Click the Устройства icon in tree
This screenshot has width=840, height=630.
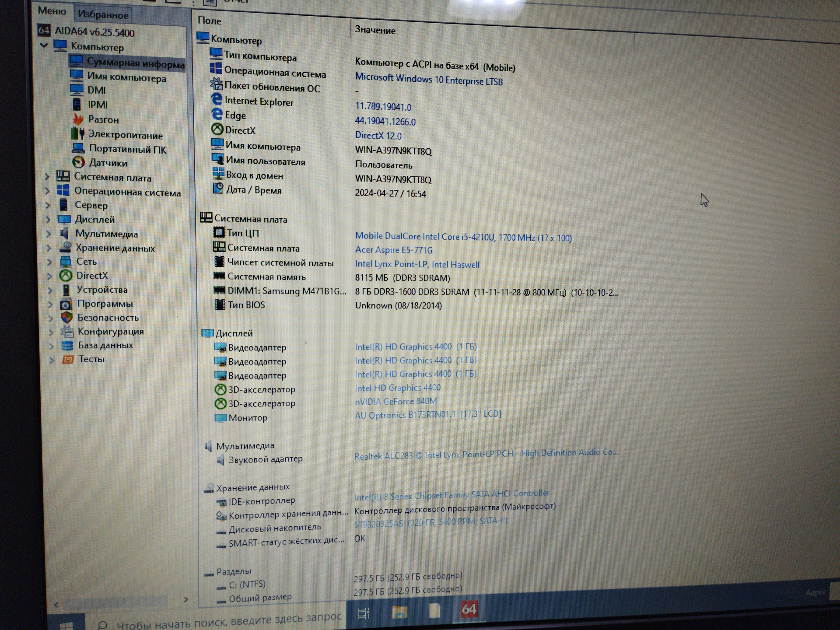[66, 289]
